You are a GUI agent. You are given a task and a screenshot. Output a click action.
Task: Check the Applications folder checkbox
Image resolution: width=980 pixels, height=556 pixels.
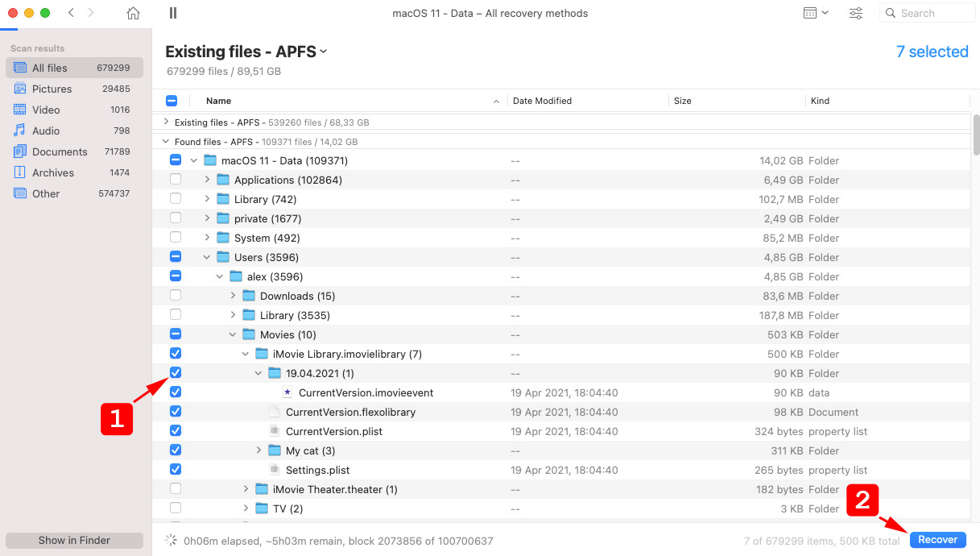click(x=176, y=180)
